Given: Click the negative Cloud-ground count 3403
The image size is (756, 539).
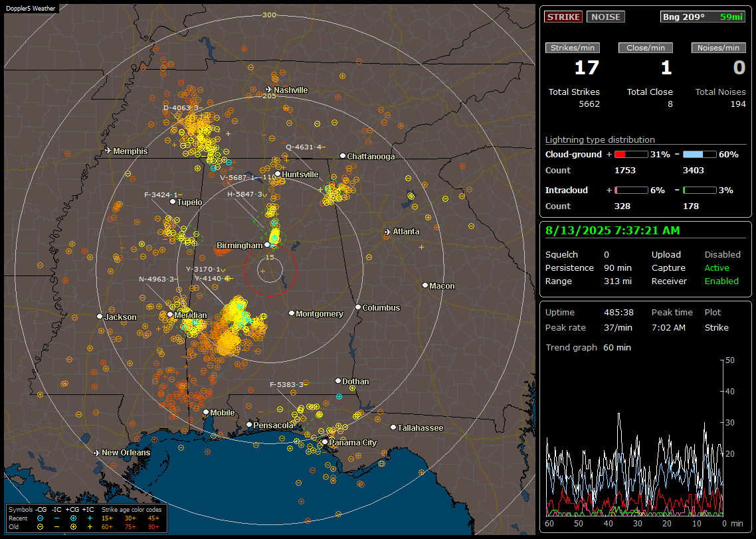Looking at the screenshot, I should (x=694, y=171).
